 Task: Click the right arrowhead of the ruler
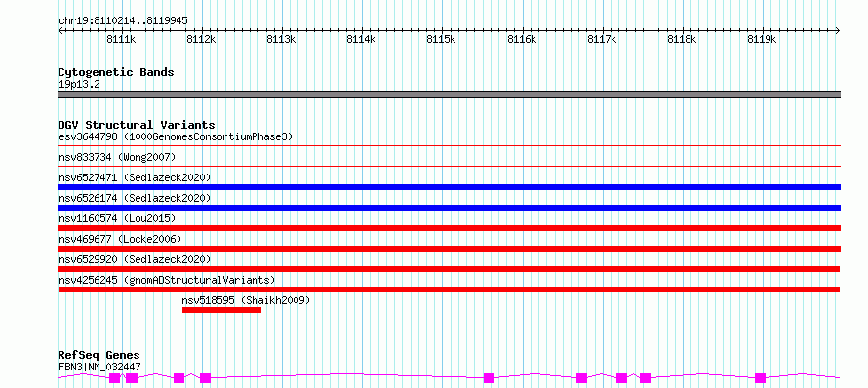click(838, 31)
